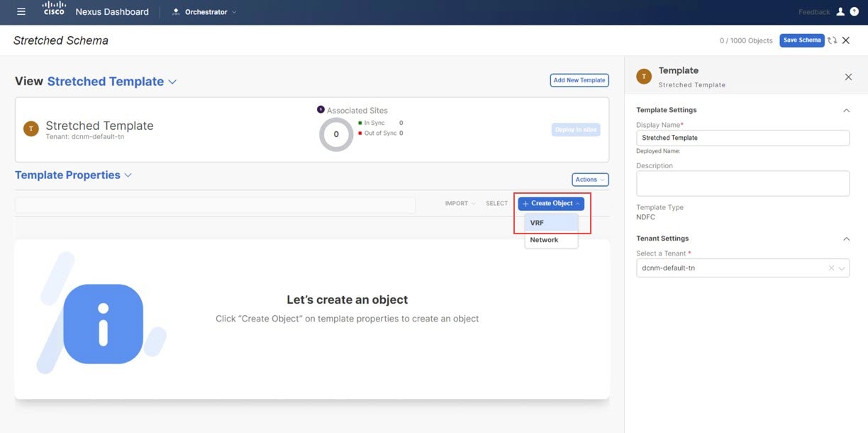
Task: Open the Actions dropdown
Action: 590,180
